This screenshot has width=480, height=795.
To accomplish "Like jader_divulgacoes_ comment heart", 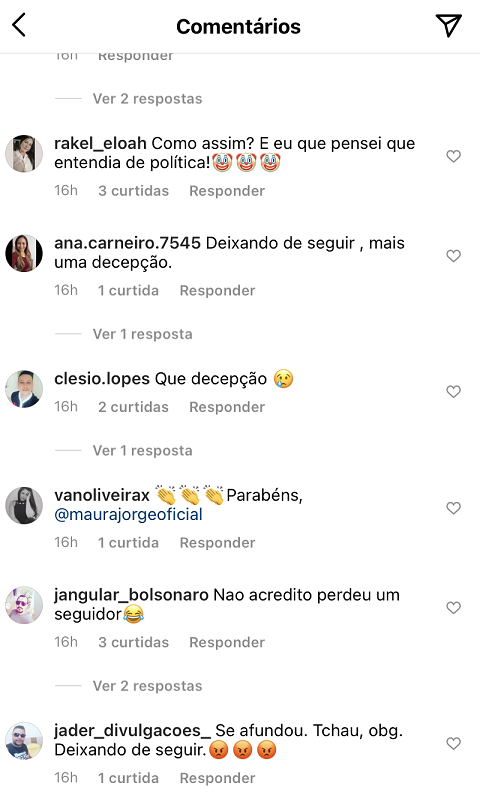I will (x=454, y=743).
